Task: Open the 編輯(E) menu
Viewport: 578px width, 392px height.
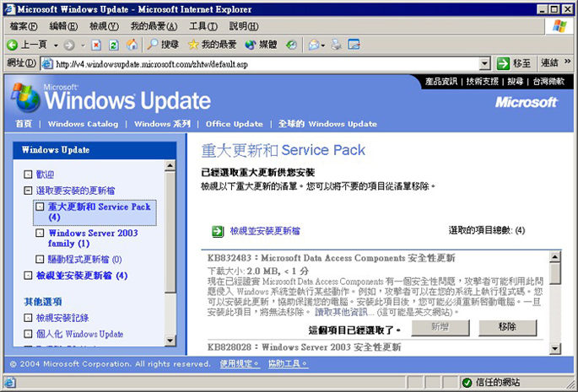Action: [64, 26]
